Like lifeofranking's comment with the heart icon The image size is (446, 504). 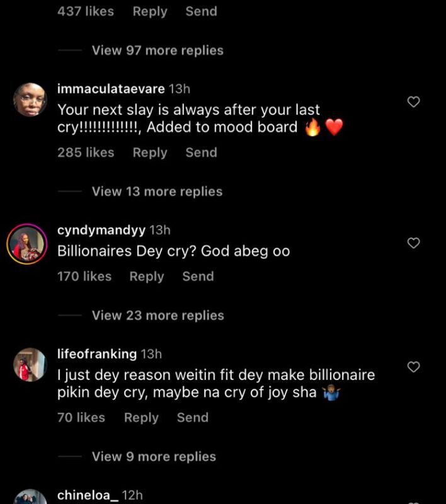[413, 366]
